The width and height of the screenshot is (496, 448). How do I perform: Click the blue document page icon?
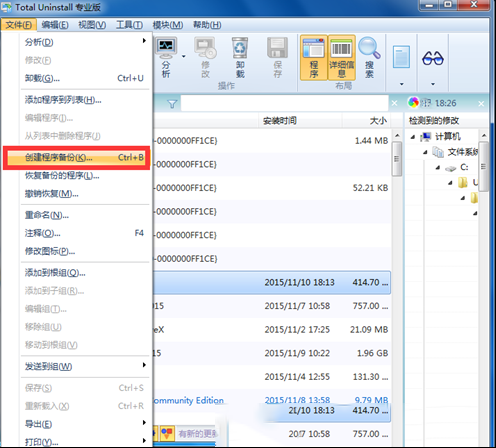pos(401,57)
